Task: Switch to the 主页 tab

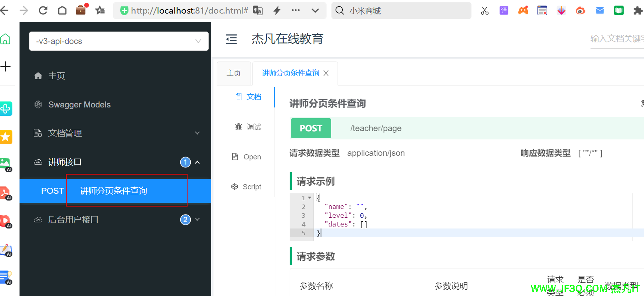Action: click(x=234, y=73)
